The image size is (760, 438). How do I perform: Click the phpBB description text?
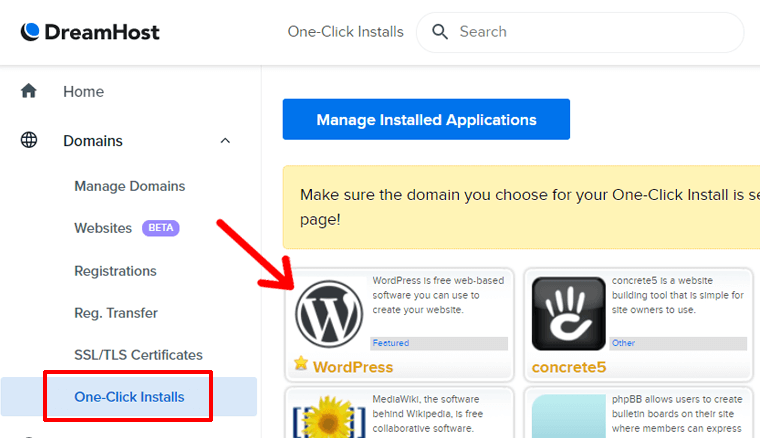coord(677,414)
